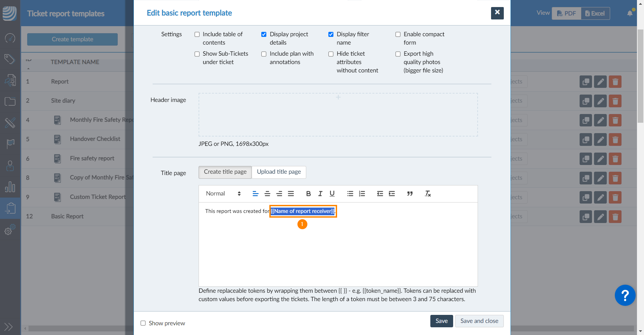Clear text formatting with the Tx icon
The width and height of the screenshot is (644, 335).
[428, 193]
